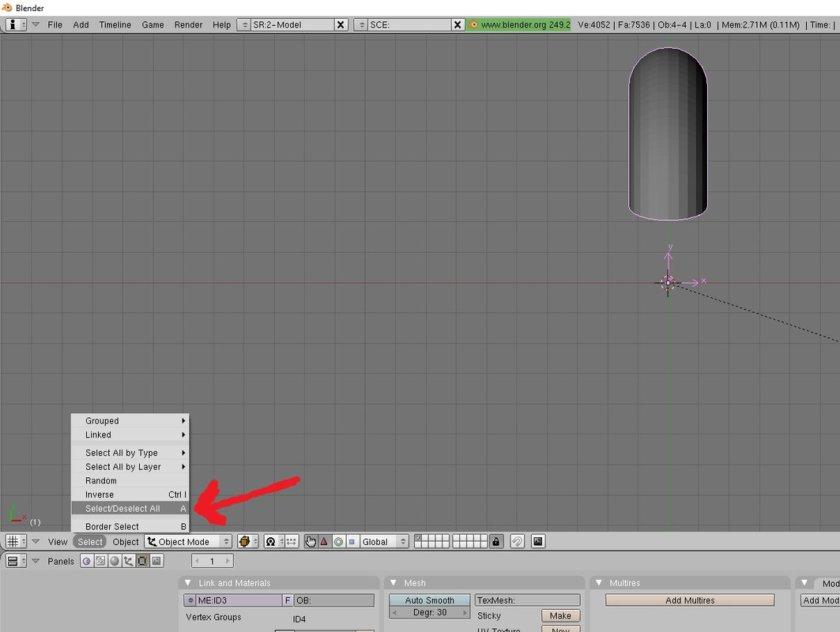The image size is (840, 632).
Task: Open the Timeline menu
Action: pos(115,24)
